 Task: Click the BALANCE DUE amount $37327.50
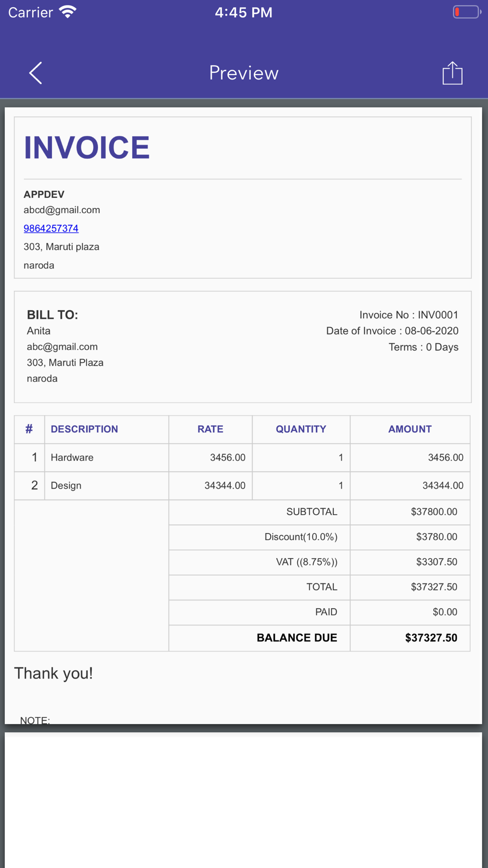point(431,638)
